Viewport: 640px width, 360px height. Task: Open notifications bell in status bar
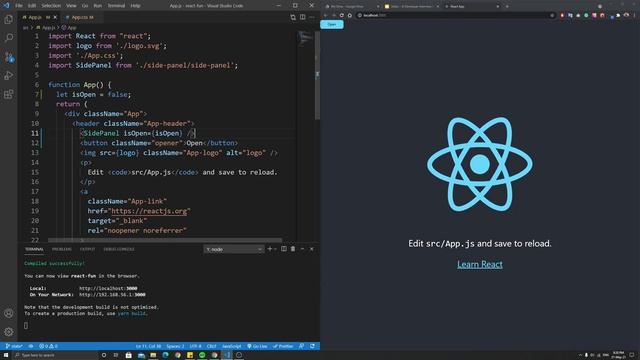312,346
